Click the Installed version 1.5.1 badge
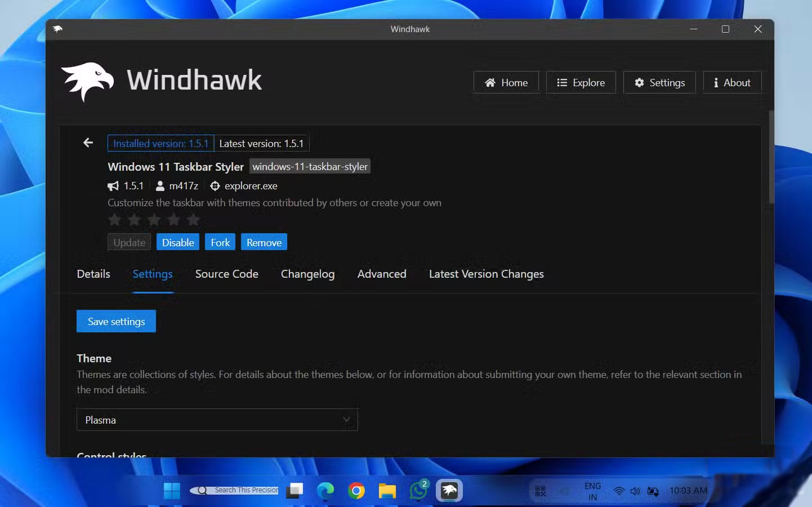Screen dimensions: 812x507 point(160,143)
